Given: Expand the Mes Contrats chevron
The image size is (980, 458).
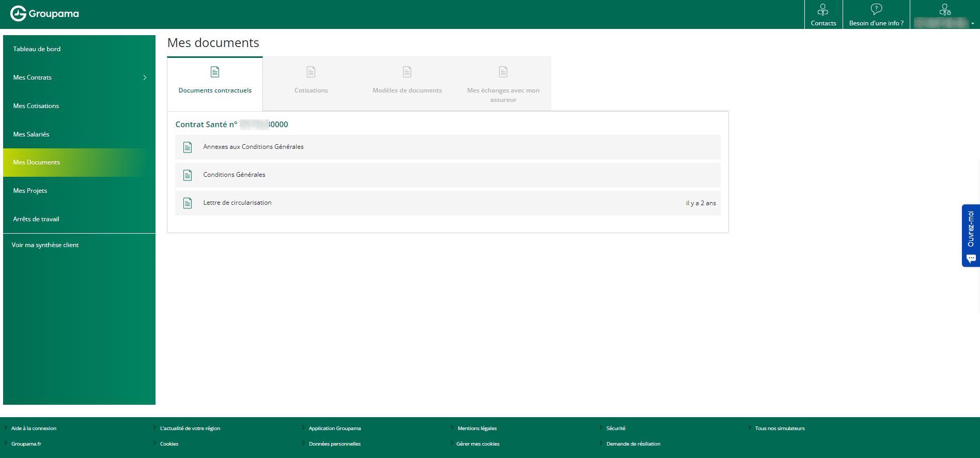Looking at the screenshot, I should [x=145, y=78].
